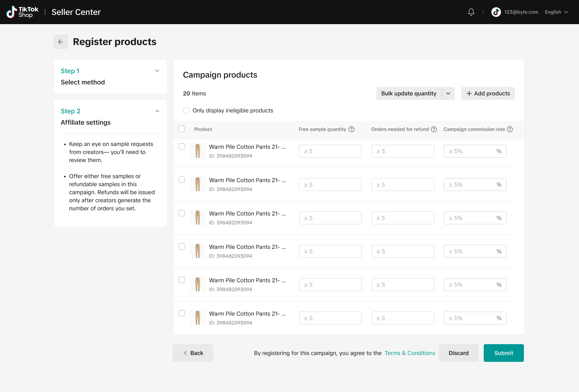Click the notification bell icon
Screen dimensions: 579x392
471,12
